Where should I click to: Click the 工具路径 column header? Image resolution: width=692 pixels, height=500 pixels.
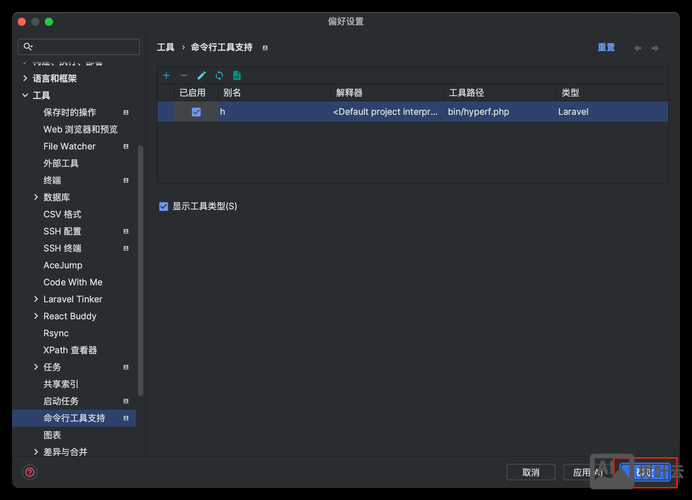click(500, 93)
